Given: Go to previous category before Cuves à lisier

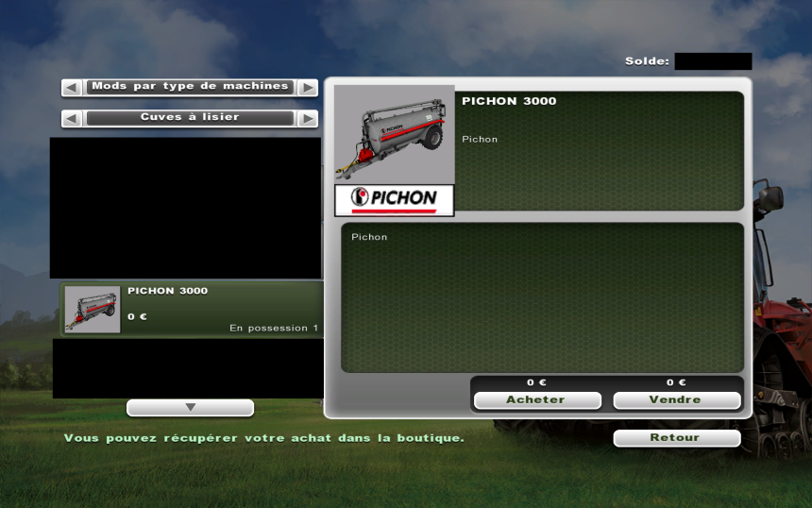Looking at the screenshot, I should pos(72,119).
